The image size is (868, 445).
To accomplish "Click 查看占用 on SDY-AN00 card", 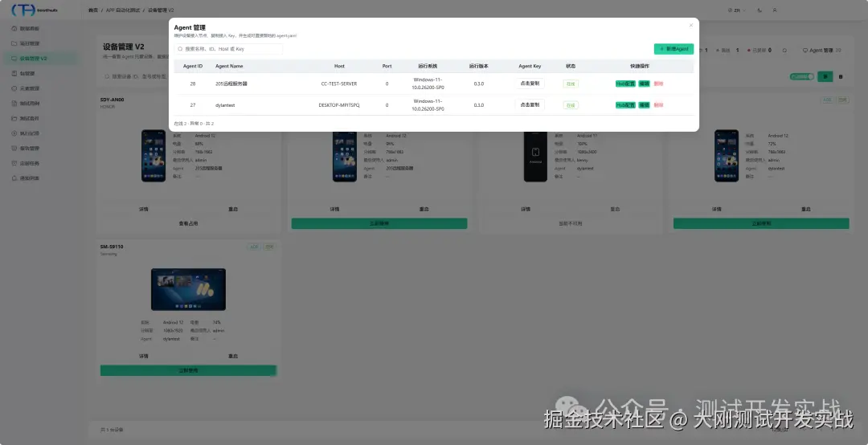I will coord(188,223).
